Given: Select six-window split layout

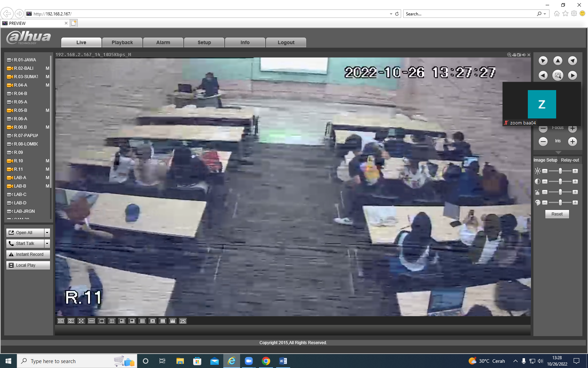Looking at the screenshot, I should [x=122, y=321].
